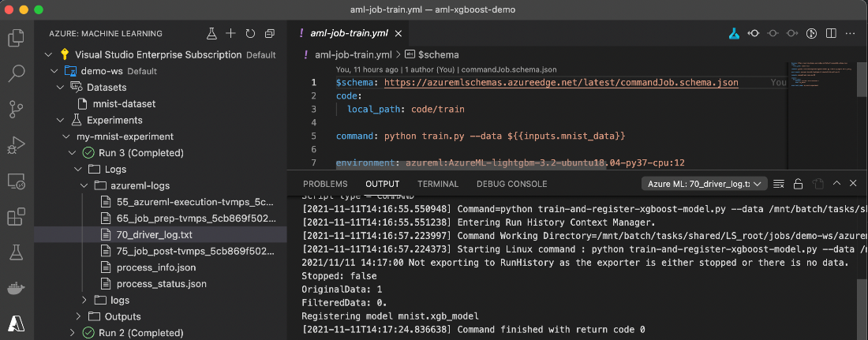Open output log in editor icon
Viewport: 868px width, 340px height.
click(817, 184)
